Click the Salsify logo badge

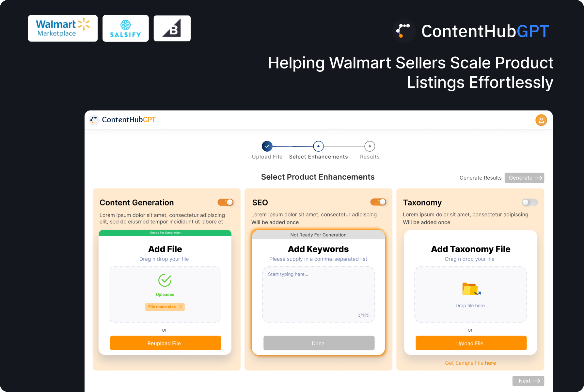coord(125,28)
